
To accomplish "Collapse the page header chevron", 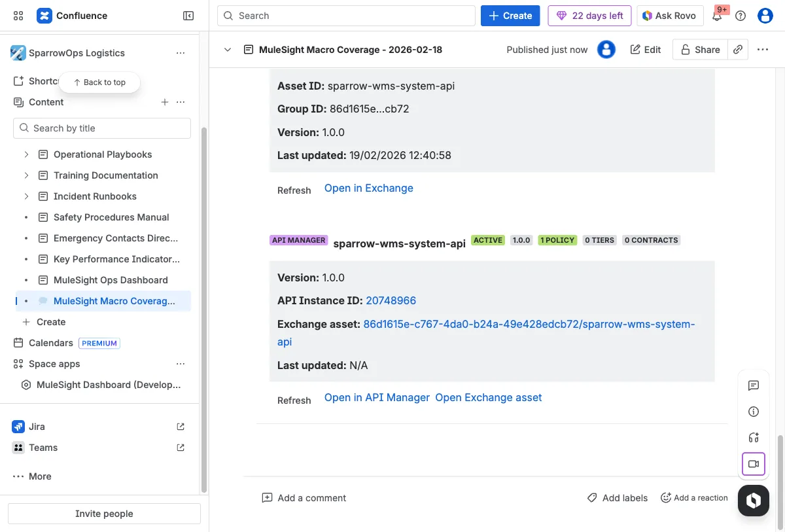I will (x=228, y=50).
